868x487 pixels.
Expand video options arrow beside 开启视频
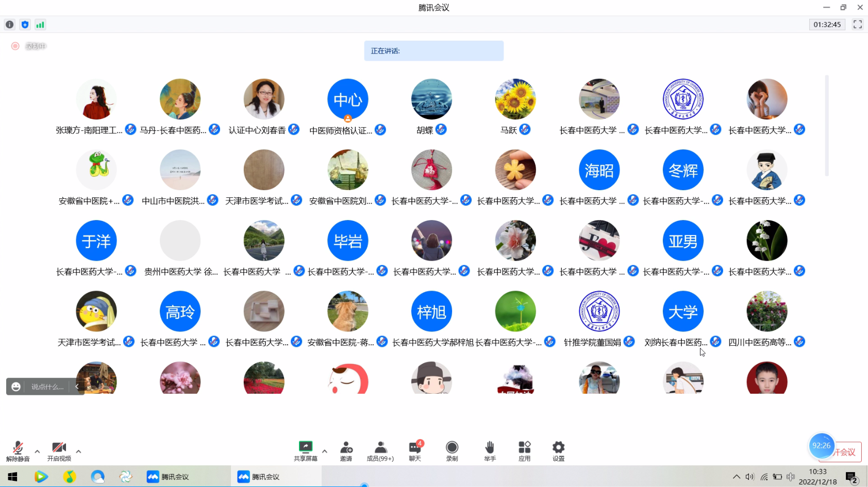point(78,451)
